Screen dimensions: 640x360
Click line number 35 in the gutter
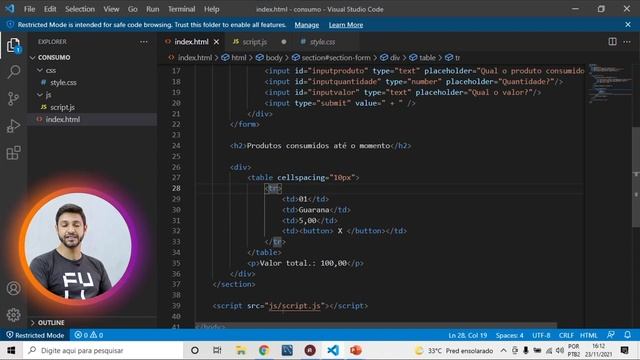pos(176,263)
